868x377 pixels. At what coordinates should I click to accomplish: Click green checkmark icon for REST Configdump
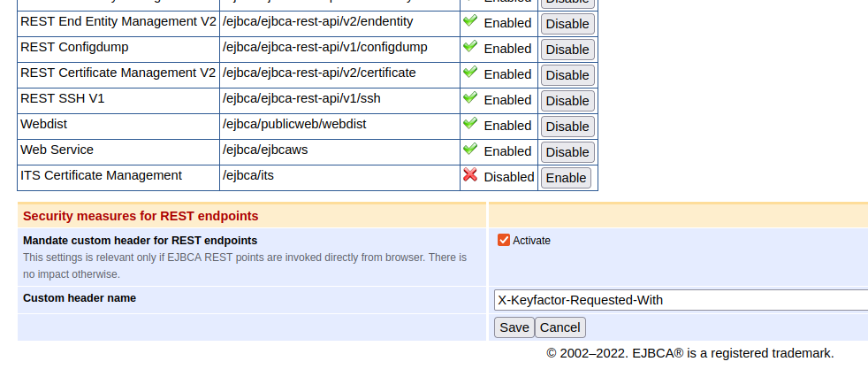pos(470,47)
